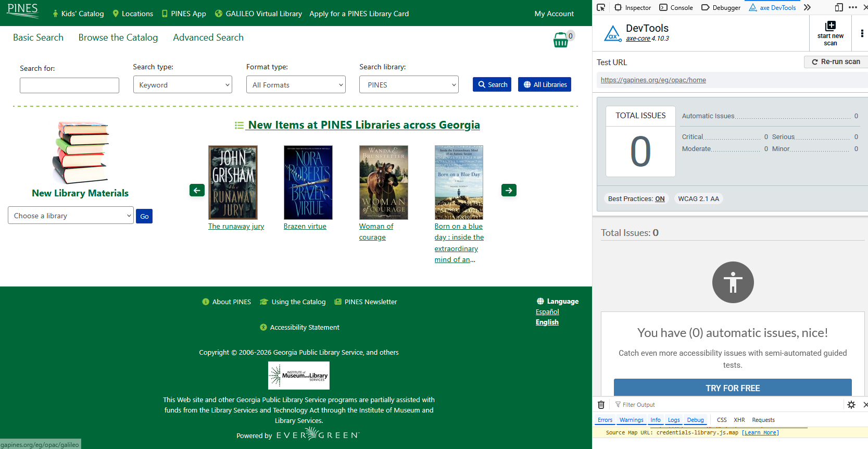Viewport: 868px width, 449px height.
Task: Click the responsive design mode icon
Action: [838, 7]
